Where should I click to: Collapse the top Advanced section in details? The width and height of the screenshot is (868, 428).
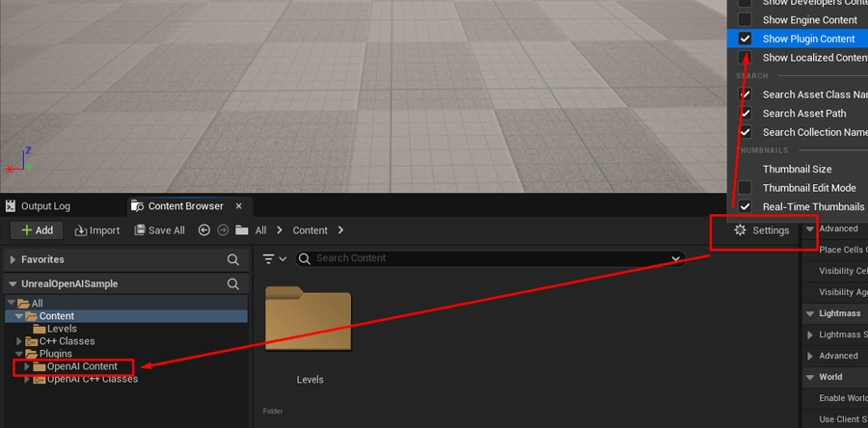[810, 228]
